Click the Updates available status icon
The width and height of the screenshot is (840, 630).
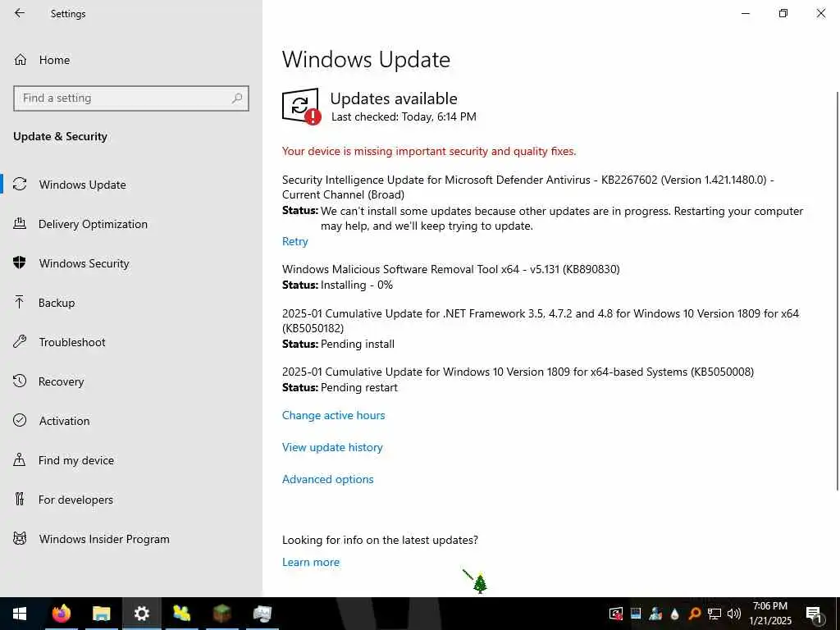coord(301,106)
